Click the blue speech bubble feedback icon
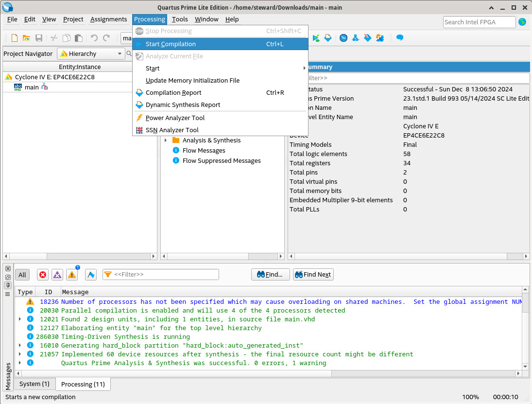Image resolution: width=532 pixels, height=404 pixels. click(x=400, y=38)
